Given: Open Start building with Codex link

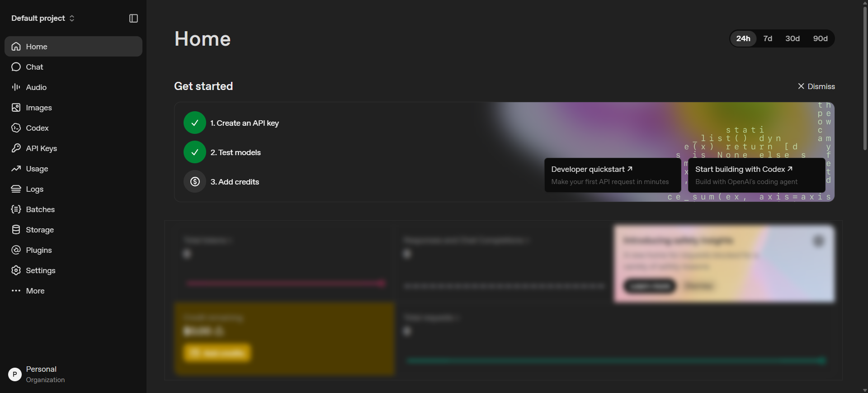Looking at the screenshot, I should tap(757, 175).
